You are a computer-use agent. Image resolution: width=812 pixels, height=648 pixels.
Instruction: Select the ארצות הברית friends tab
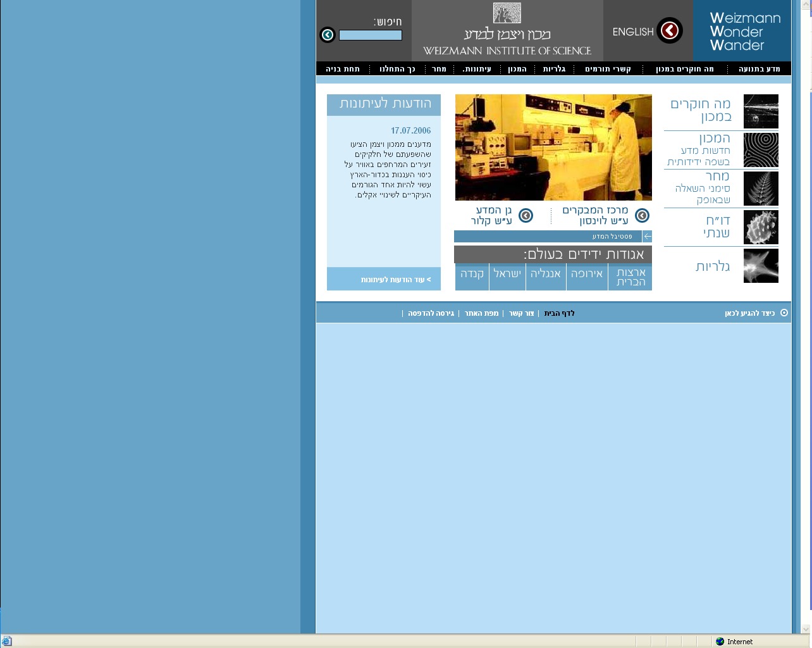coord(631,277)
